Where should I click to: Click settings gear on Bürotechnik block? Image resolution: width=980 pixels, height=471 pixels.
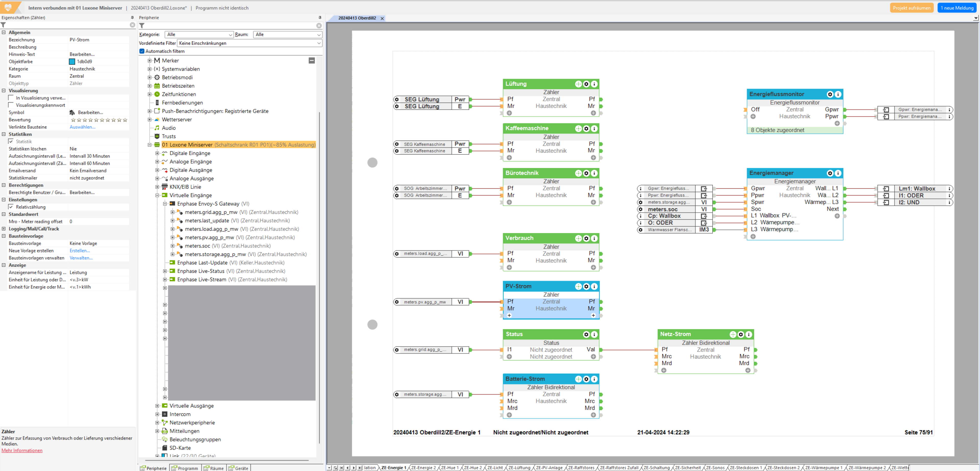point(586,173)
